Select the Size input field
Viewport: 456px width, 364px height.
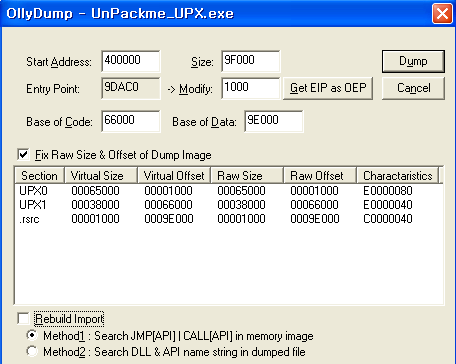251,61
